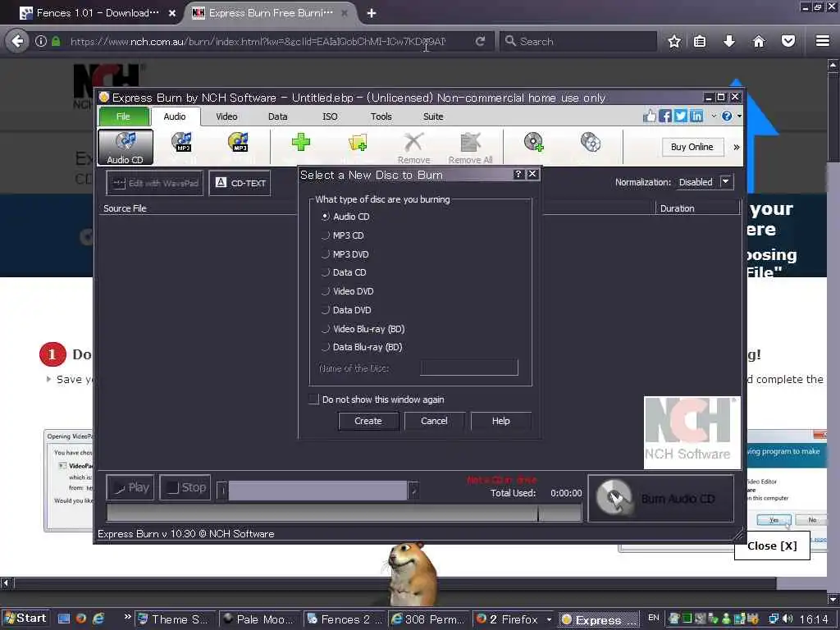Open the Normalization dropdown
The width and height of the screenshot is (840, 630).
(725, 181)
